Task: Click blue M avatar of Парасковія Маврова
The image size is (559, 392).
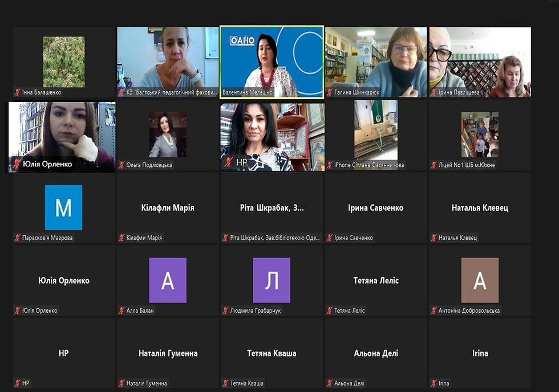Action: point(63,207)
